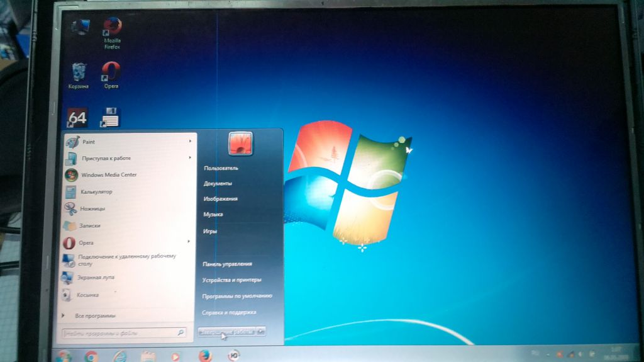Viewport: 644px width, 362px height.
Task: Open Музыка library
Action: [x=213, y=214]
